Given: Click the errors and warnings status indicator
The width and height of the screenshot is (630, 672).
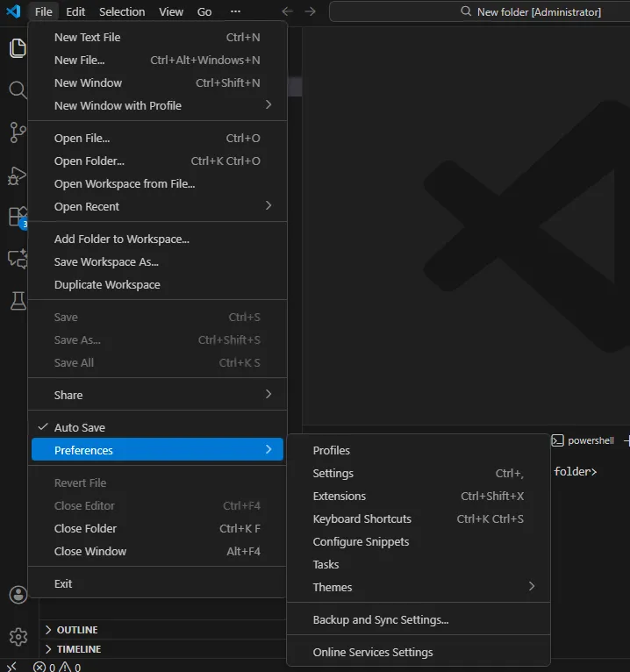Looking at the screenshot, I should point(57,667).
